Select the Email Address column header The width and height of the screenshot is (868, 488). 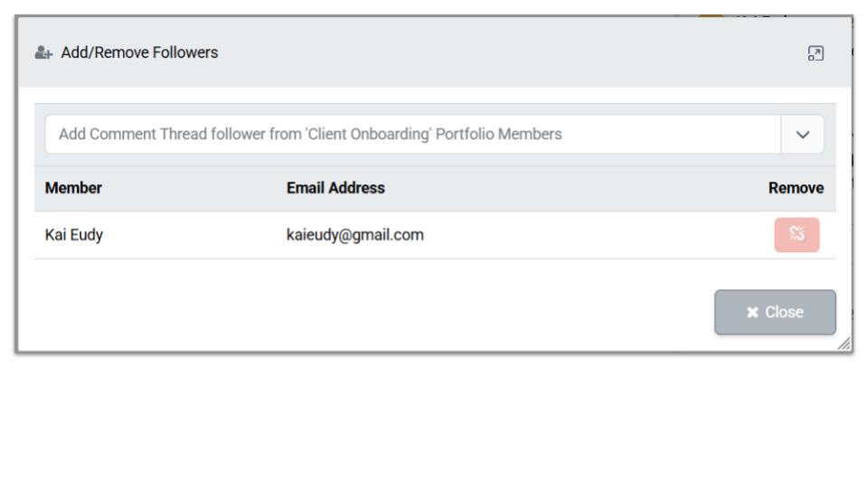point(335,189)
